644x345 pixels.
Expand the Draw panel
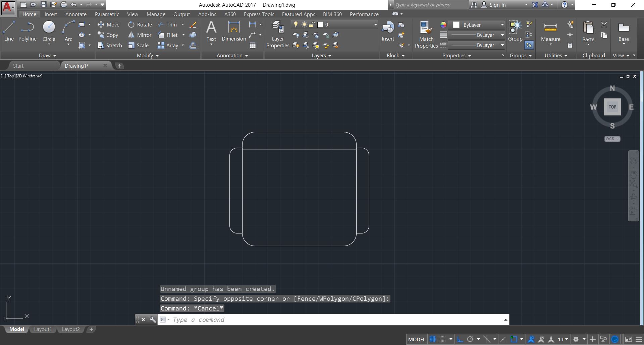[x=47, y=56]
